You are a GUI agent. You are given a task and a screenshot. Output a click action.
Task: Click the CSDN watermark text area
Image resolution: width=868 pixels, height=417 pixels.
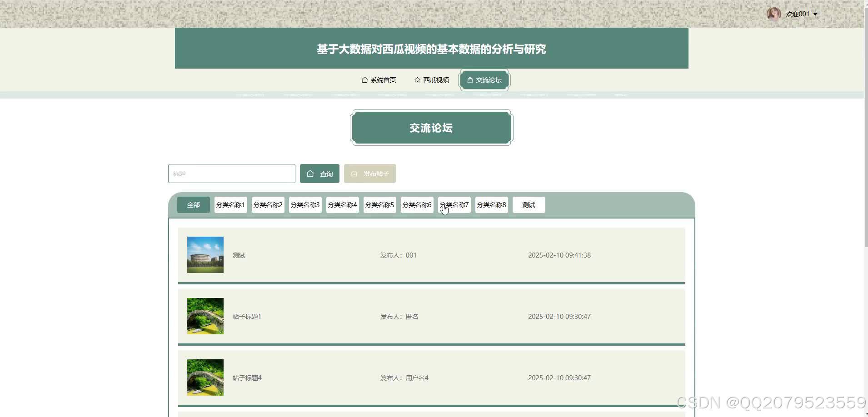click(768, 403)
